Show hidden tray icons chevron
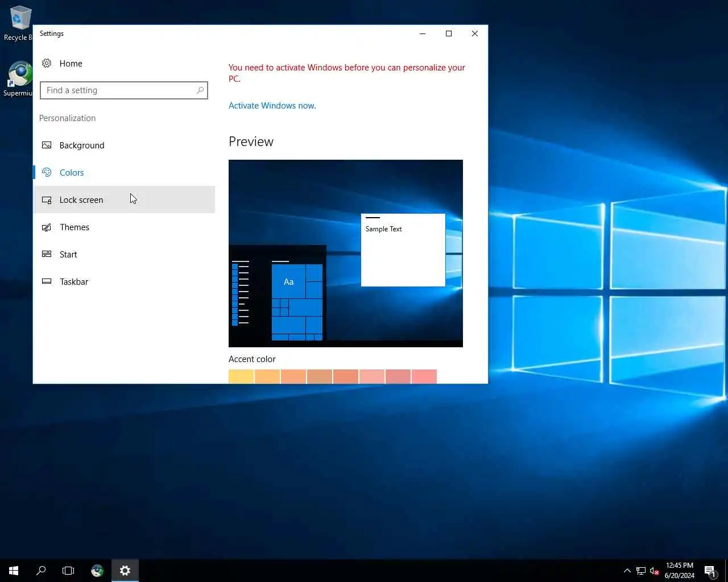This screenshot has width=728, height=582. tap(627, 571)
